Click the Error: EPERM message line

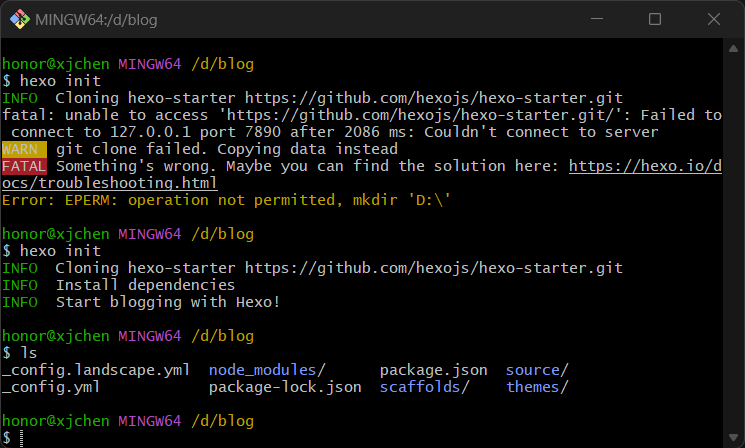(226, 200)
